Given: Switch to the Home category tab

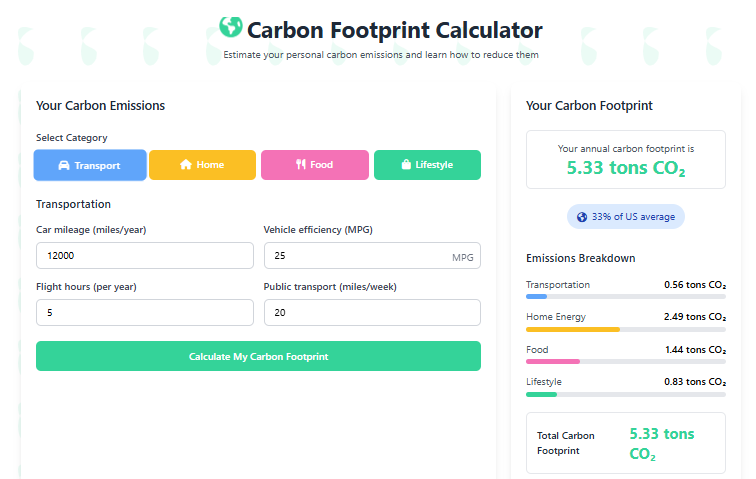Looking at the screenshot, I should click(201, 165).
